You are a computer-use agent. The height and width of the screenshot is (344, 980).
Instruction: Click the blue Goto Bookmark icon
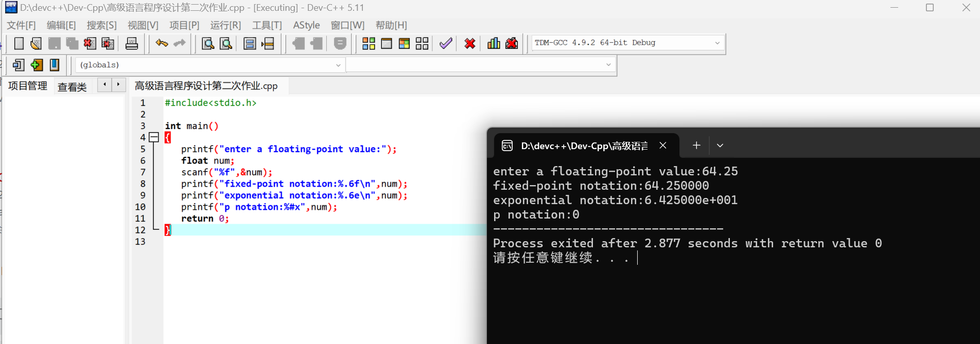click(x=55, y=65)
